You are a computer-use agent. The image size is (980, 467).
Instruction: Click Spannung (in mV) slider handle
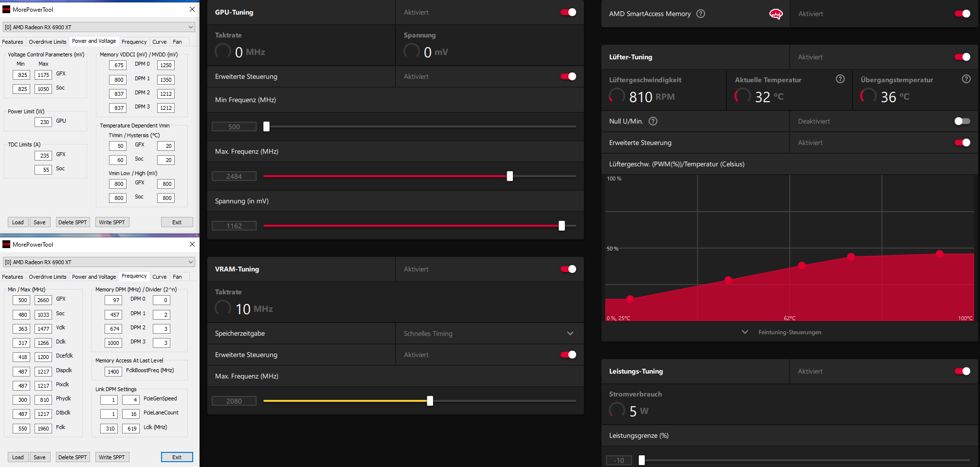point(562,226)
